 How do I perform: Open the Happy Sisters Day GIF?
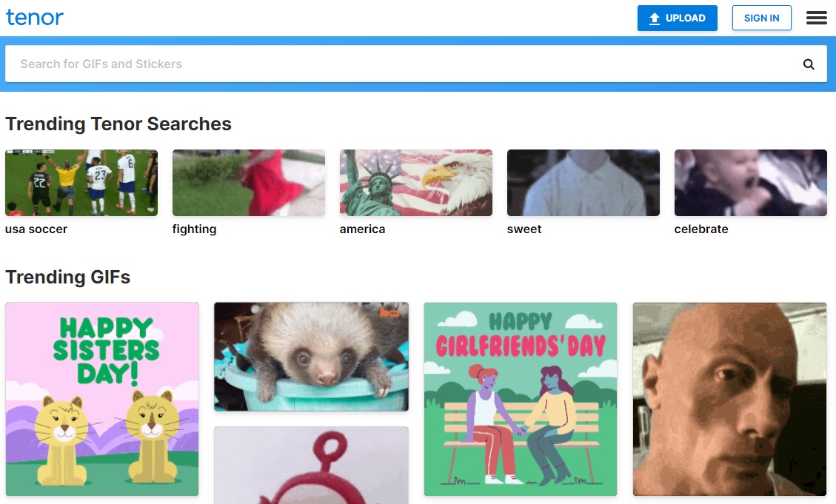pyautogui.click(x=102, y=399)
